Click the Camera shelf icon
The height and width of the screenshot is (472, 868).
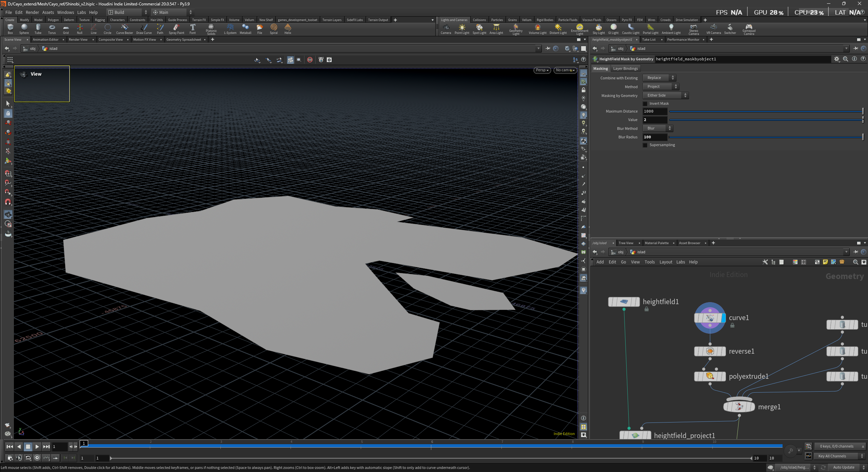pyautogui.click(x=446, y=28)
